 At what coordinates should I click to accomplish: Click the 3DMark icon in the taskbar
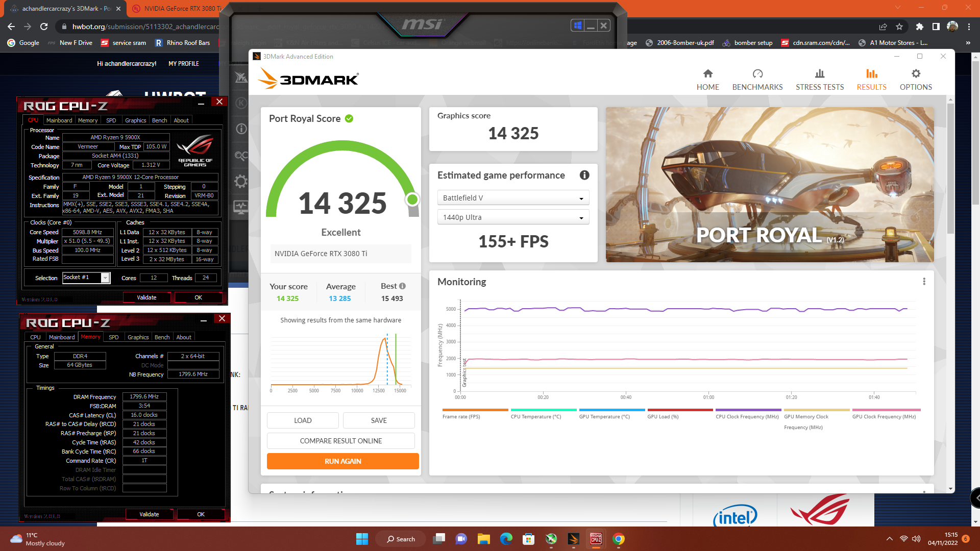tap(573, 539)
